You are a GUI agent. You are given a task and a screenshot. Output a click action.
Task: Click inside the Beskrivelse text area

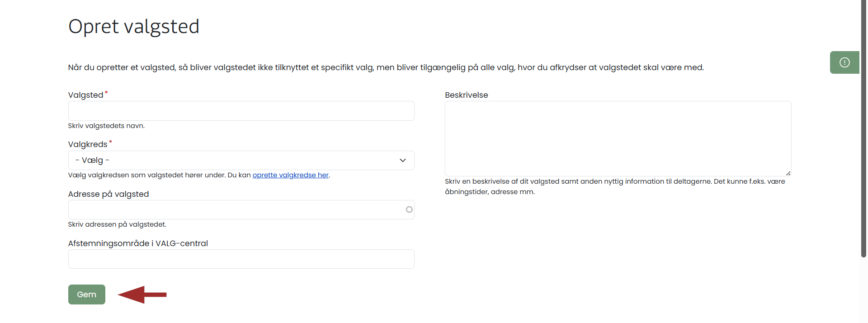pyautogui.click(x=618, y=138)
